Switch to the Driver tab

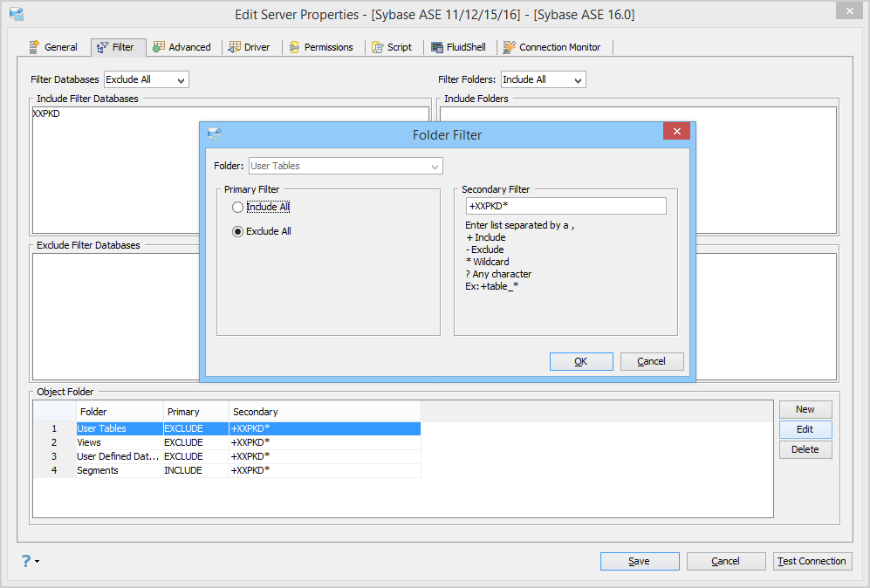pyautogui.click(x=250, y=47)
